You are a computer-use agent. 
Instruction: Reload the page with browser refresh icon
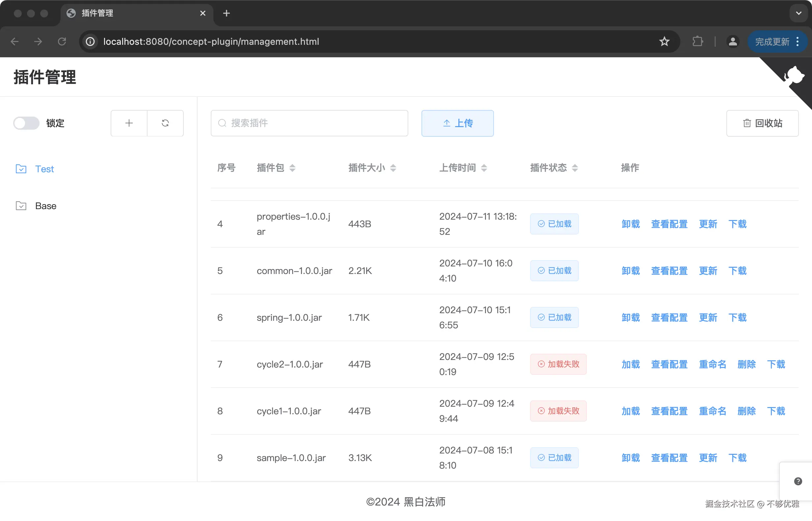62,41
